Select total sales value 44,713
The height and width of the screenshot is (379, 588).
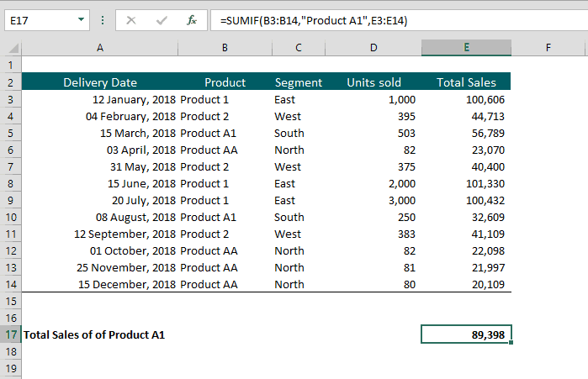pos(466,117)
